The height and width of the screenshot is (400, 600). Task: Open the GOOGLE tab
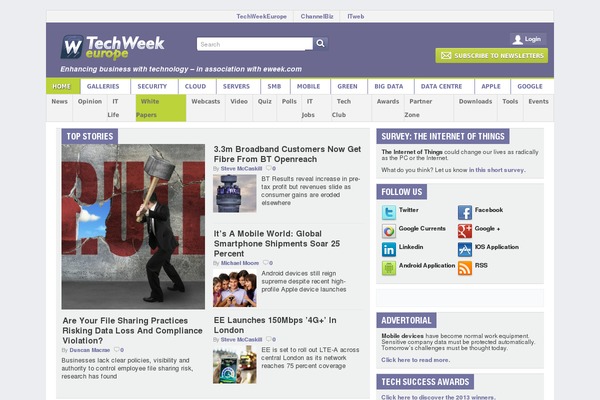click(530, 86)
